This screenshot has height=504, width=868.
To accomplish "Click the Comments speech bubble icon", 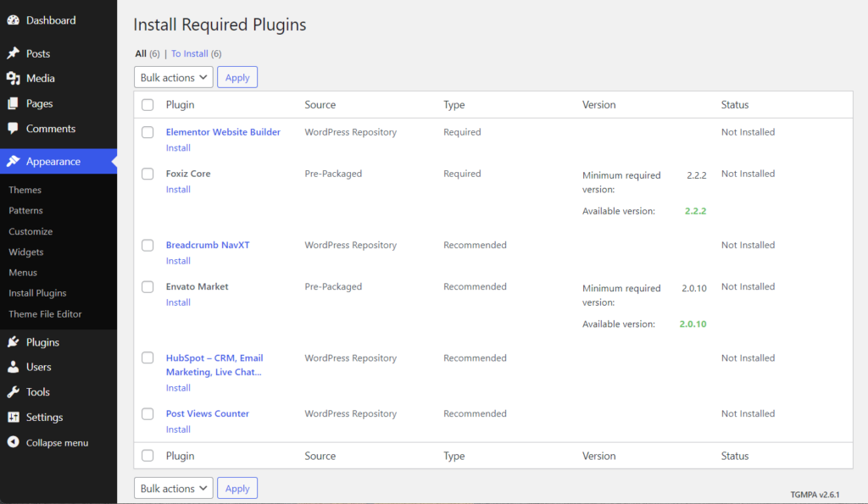I will (x=14, y=129).
